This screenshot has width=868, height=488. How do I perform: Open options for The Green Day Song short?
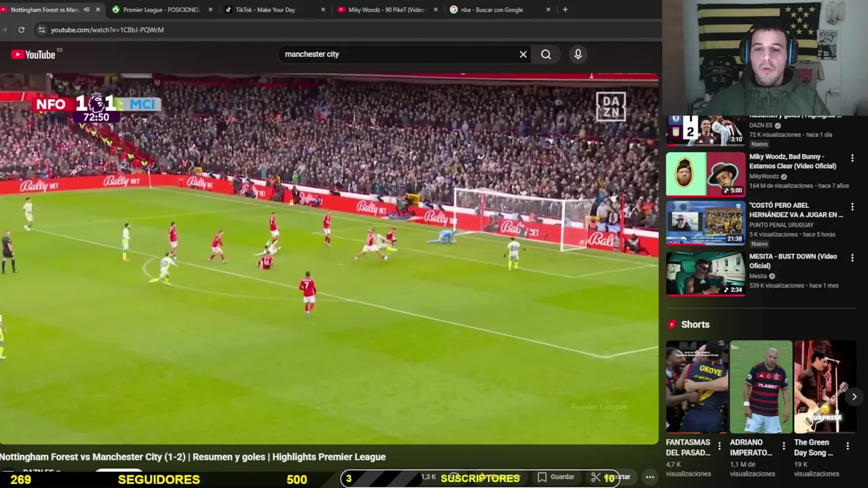pos(848,446)
